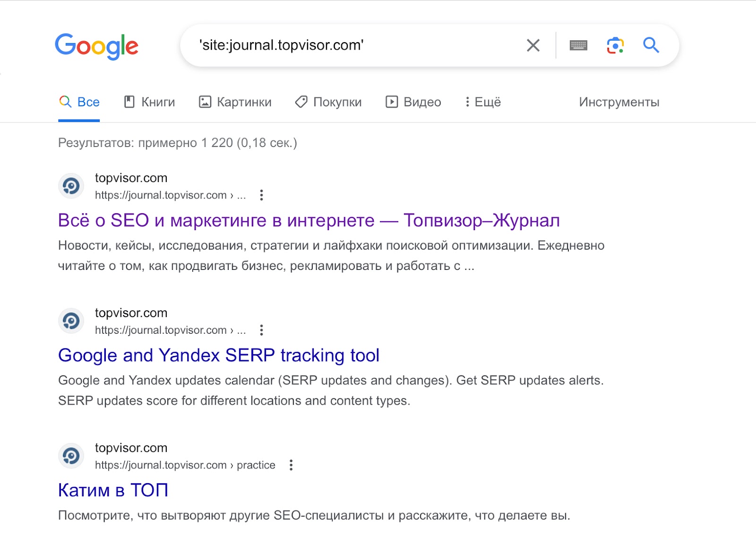Click the Книги tab bookmark icon

129,102
